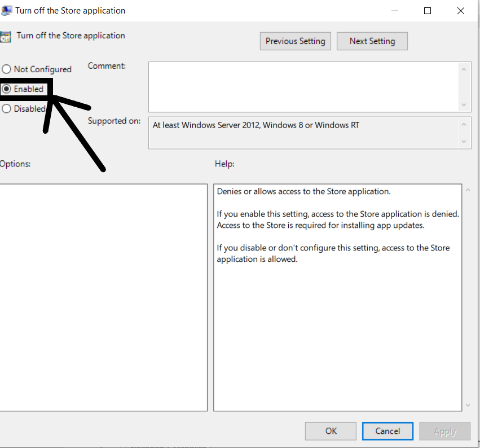
Task: Click inside the empty Options pane
Action: tap(103, 297)
